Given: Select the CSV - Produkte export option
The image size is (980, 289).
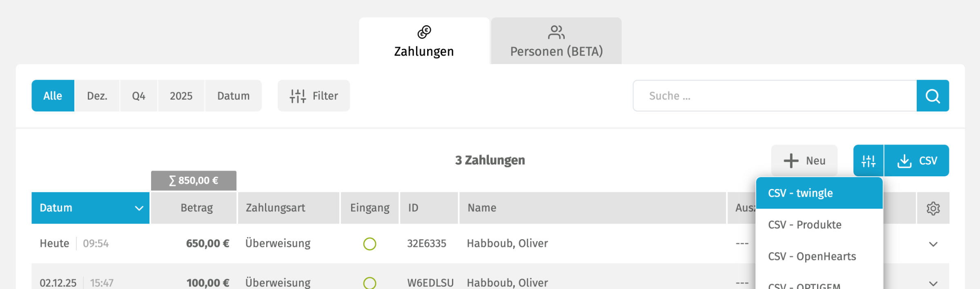Looking at the screenshot, I should pos(804,225).
